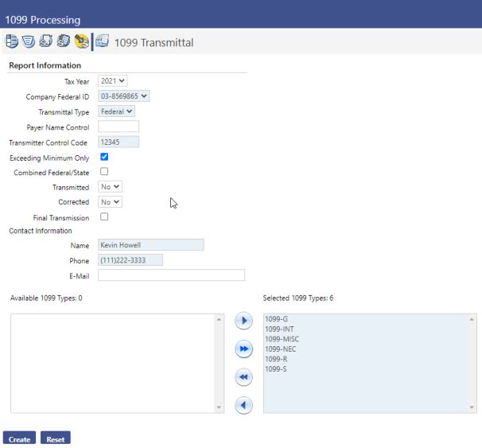Check the Final Transmission checkbox
Image resolution: width=482 pixels, height=448 pixels.
click(x=104, y=216)
